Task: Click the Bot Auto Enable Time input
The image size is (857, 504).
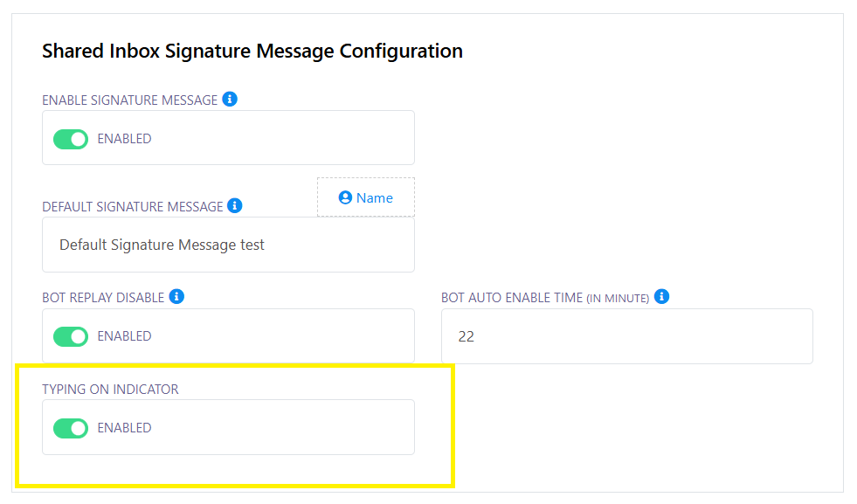Action: pyautogui.click(x=626, y=336)
